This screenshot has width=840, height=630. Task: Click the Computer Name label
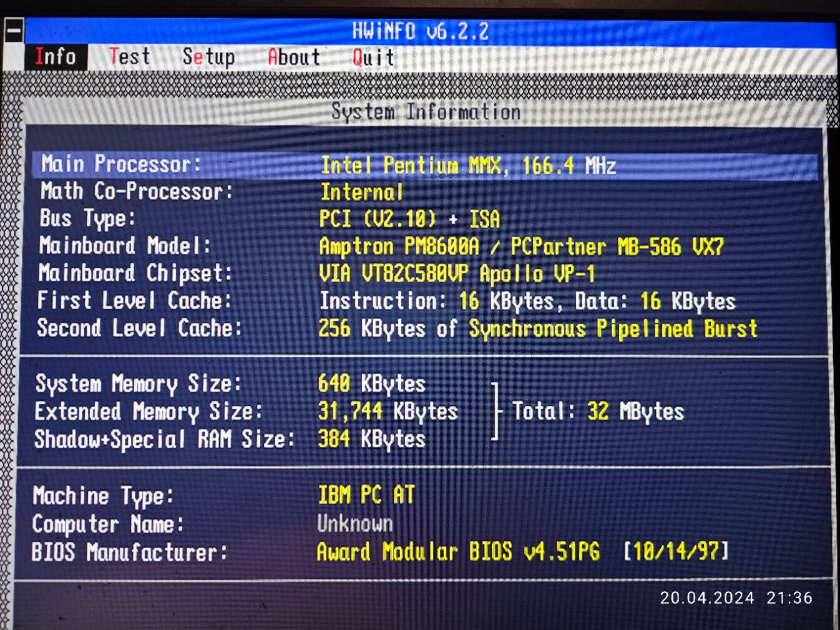[108, 524]
